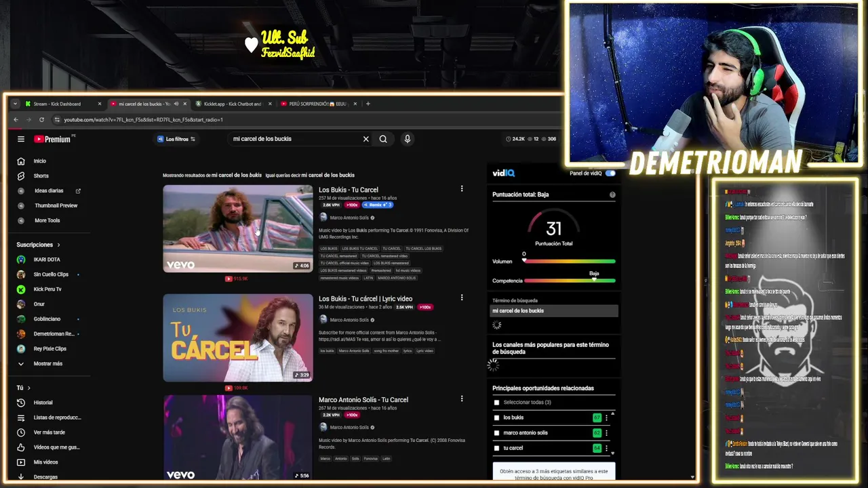Open Listas de reproducción
The height and width of the screenshot is (488, 868).
tap(57, 418)
